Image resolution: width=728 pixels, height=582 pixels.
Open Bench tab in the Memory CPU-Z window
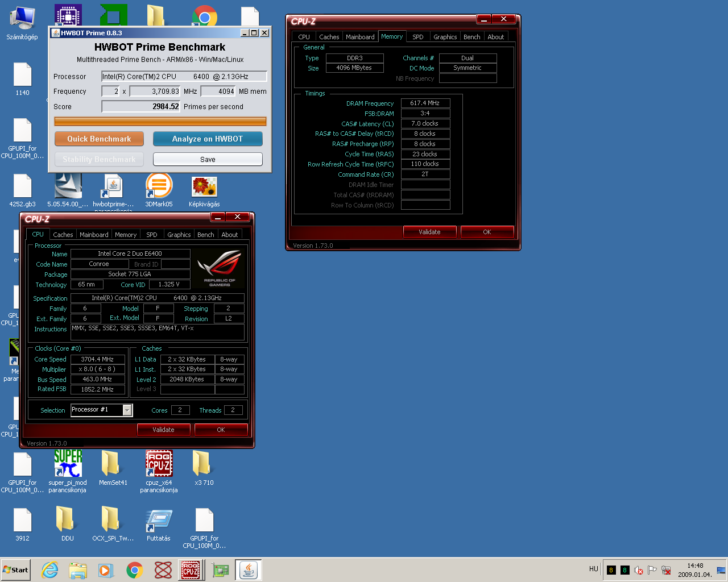click(x=471, y=37)
